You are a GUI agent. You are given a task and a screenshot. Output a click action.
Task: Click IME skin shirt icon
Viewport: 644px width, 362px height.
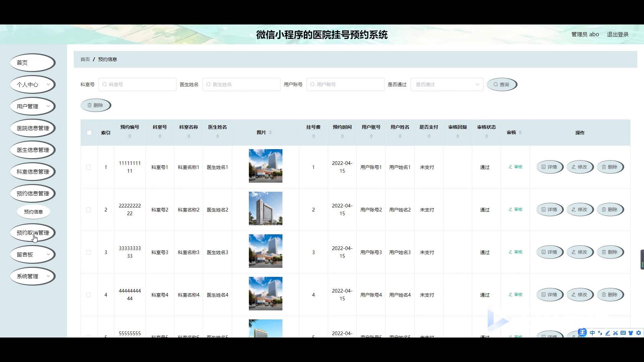[x=631, y=333]
